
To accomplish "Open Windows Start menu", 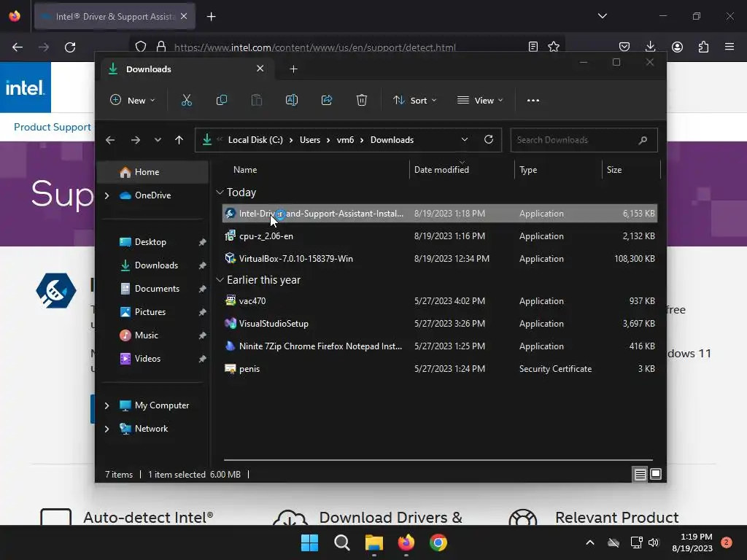I will pos(309,542).
